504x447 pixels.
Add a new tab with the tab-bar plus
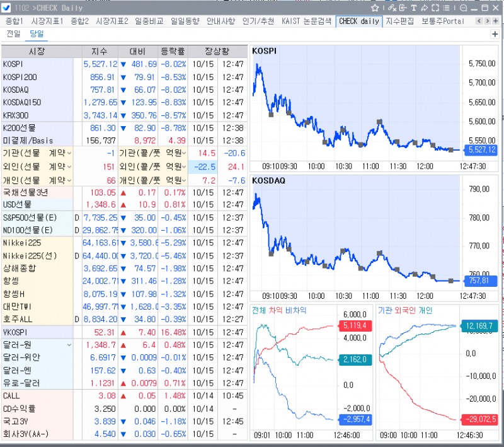(496, 21)
